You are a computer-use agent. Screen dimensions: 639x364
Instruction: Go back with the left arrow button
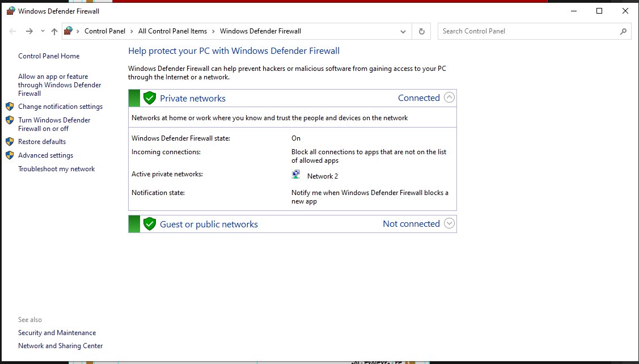(x=12, y=31)
